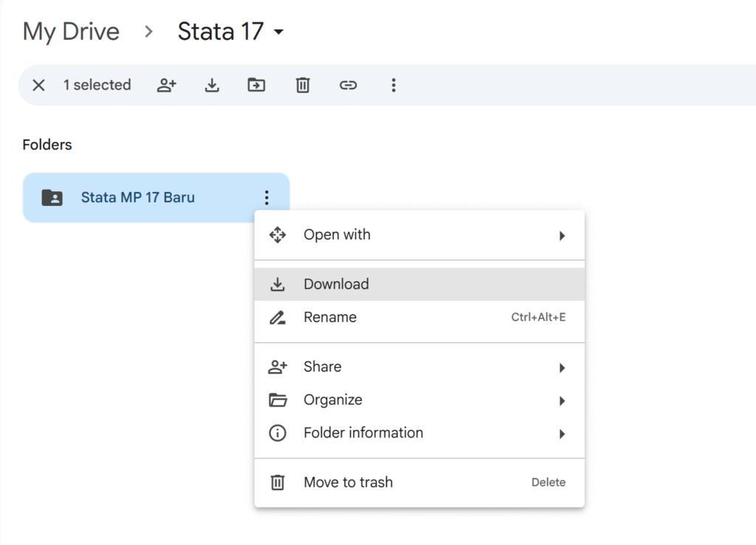Open more actions in selection toolbar

pyautogui.click(x=394, y=86)
